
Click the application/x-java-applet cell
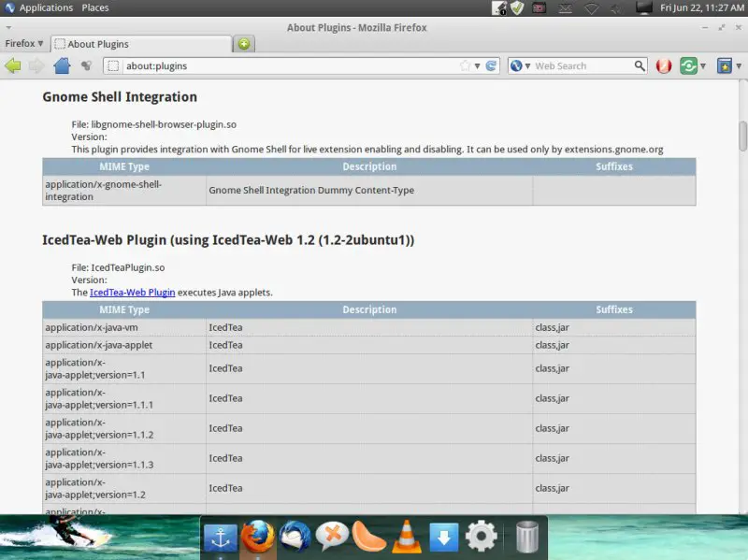pos(124,345)
